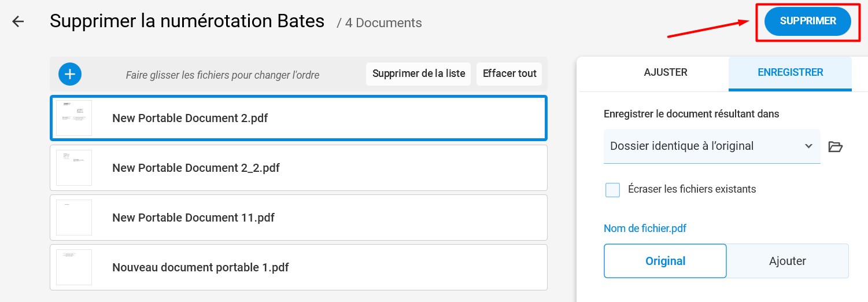868x302 pixels.
Task: Click thumbnail of New Portable Document 2_2.pdf
Action: pos(74,168)
